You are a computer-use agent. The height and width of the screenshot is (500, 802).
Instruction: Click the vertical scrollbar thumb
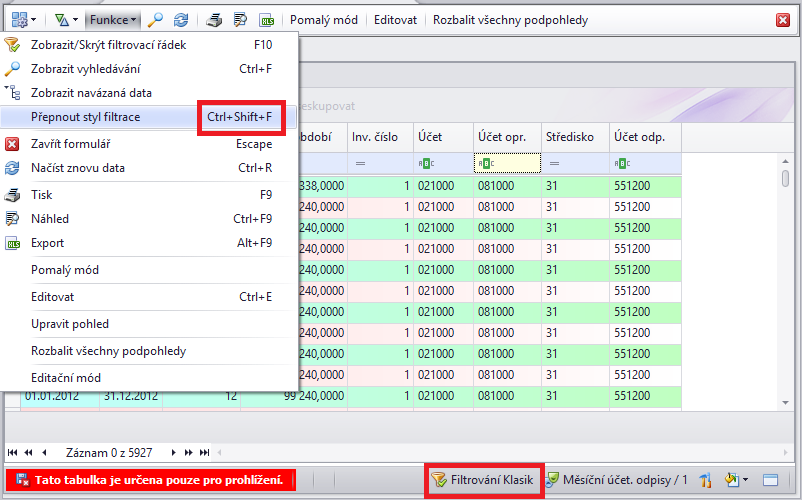click(786, 178)
